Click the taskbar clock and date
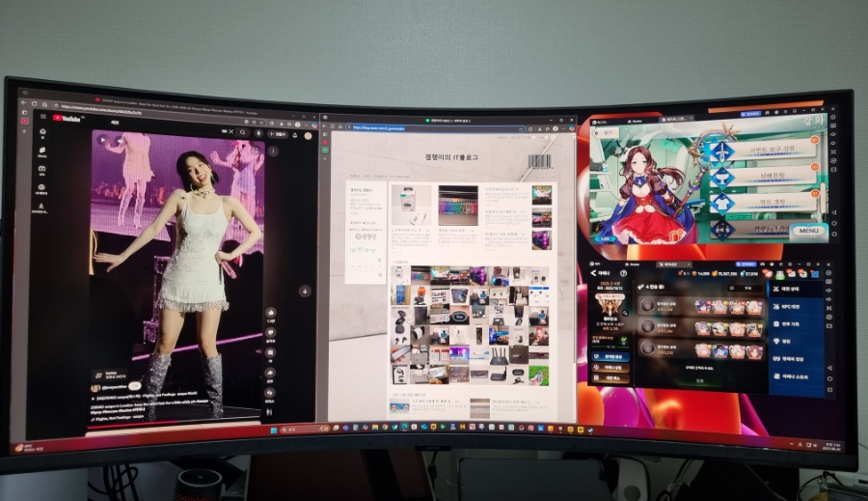This screenshot has width=868, height=501. coord(832,447)
